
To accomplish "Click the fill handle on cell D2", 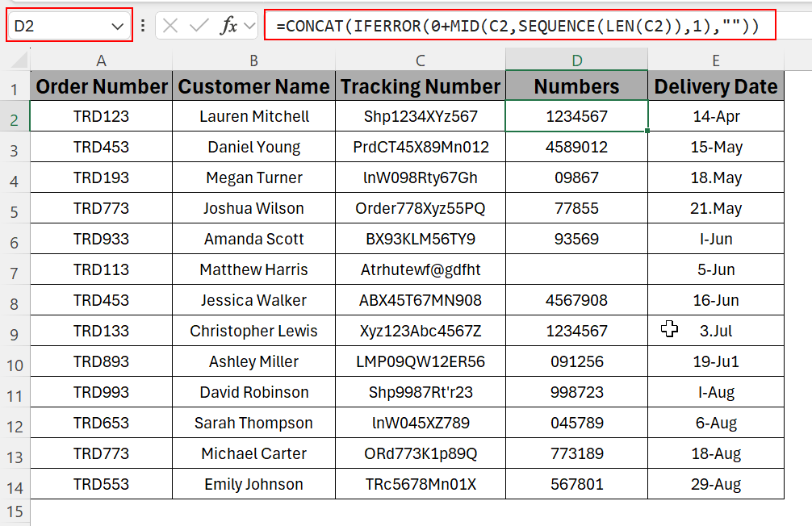I will (x=647, y=131).
